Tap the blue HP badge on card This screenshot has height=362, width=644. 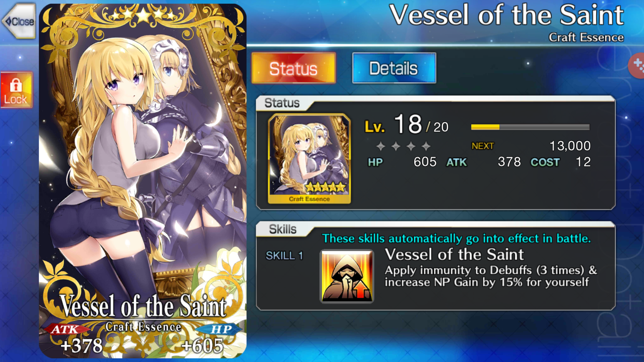[x=219, y=329]
